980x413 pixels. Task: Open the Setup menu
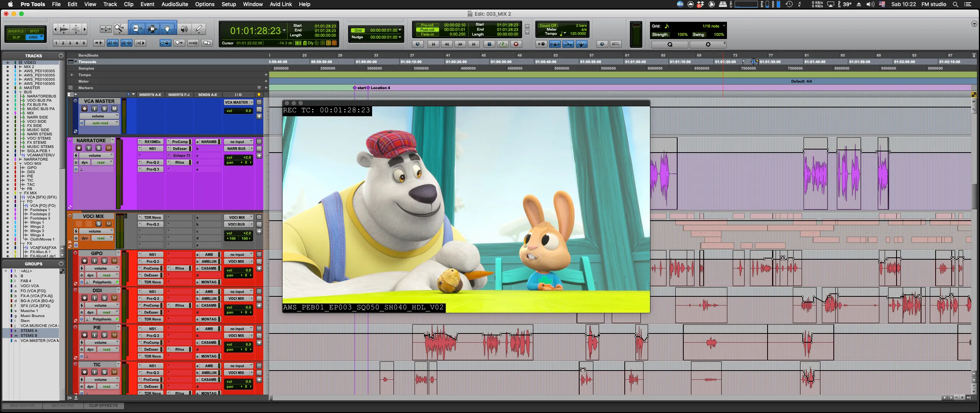coord(229,4)
